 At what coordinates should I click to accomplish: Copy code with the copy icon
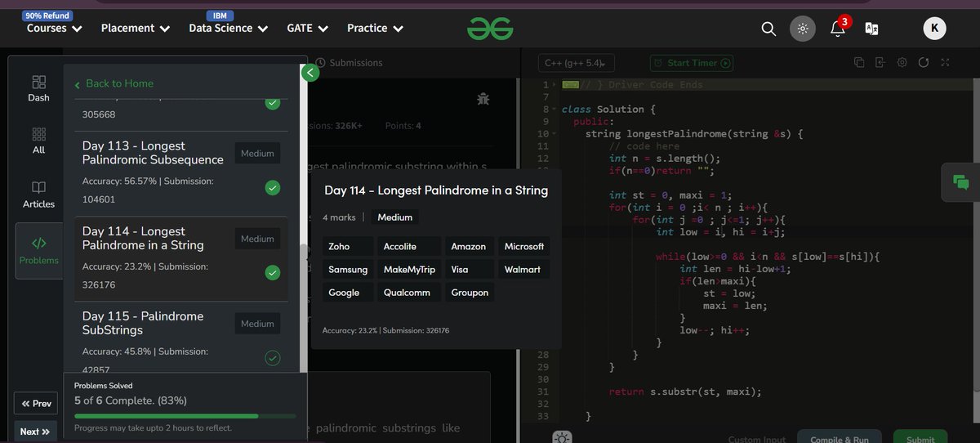(859, 62)
